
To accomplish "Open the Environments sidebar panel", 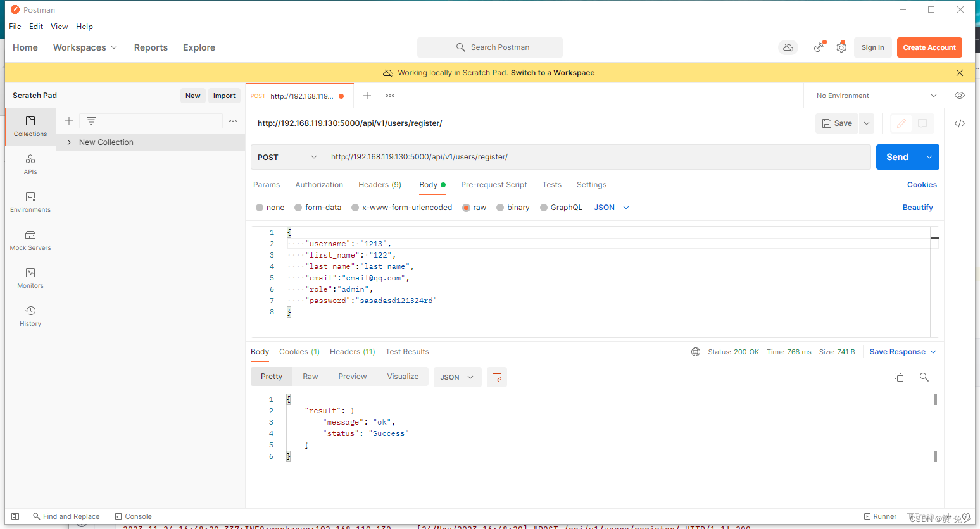I will [30, 202].
